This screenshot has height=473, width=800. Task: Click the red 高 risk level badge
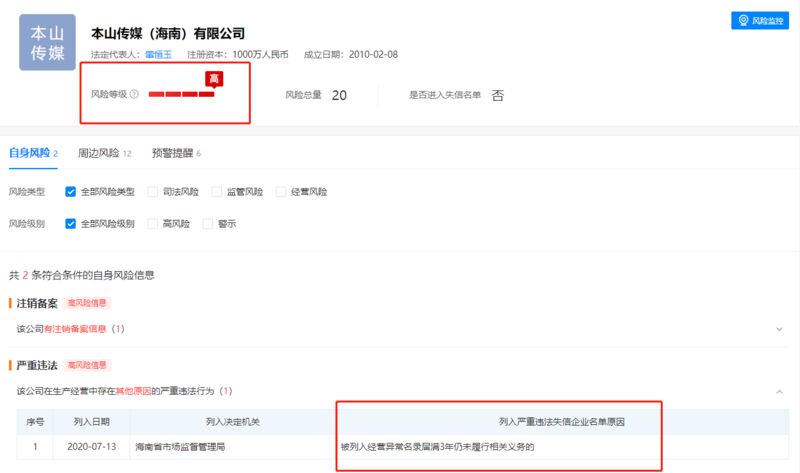pos(214,79)
